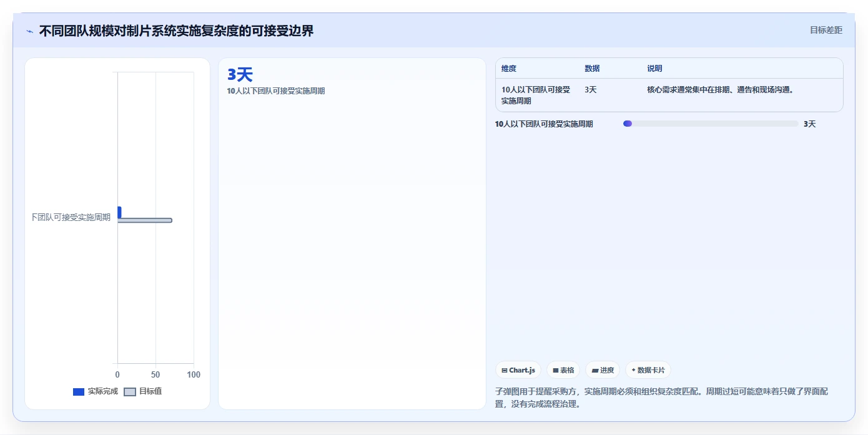Click the chart y-axis label 下团队可接受实施周期

[71, 217]
